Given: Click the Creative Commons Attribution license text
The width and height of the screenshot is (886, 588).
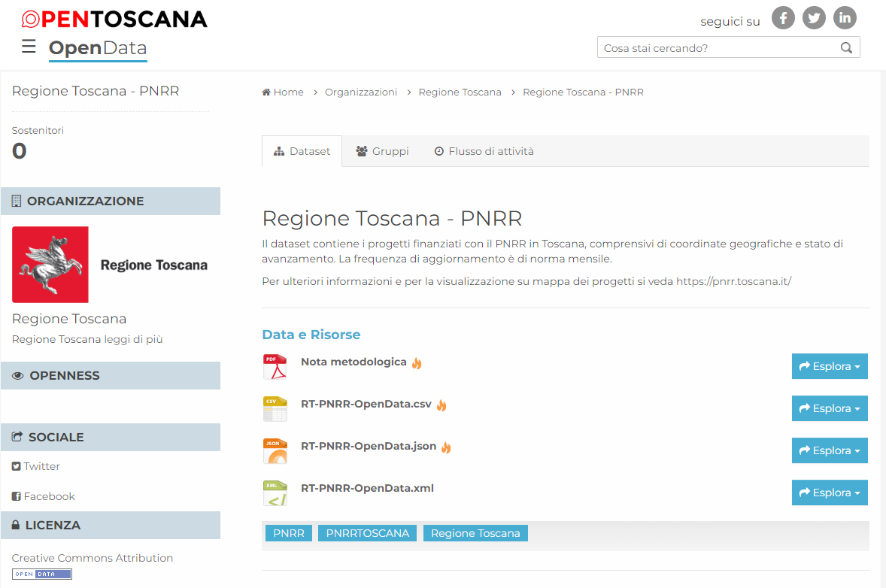Looking at the screenshot, I should click(93, 558).
